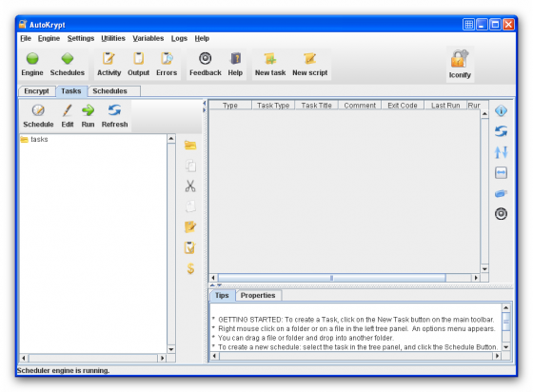
Task: Click the horizontal fit-width icon
Action: [x=501, y=172]
